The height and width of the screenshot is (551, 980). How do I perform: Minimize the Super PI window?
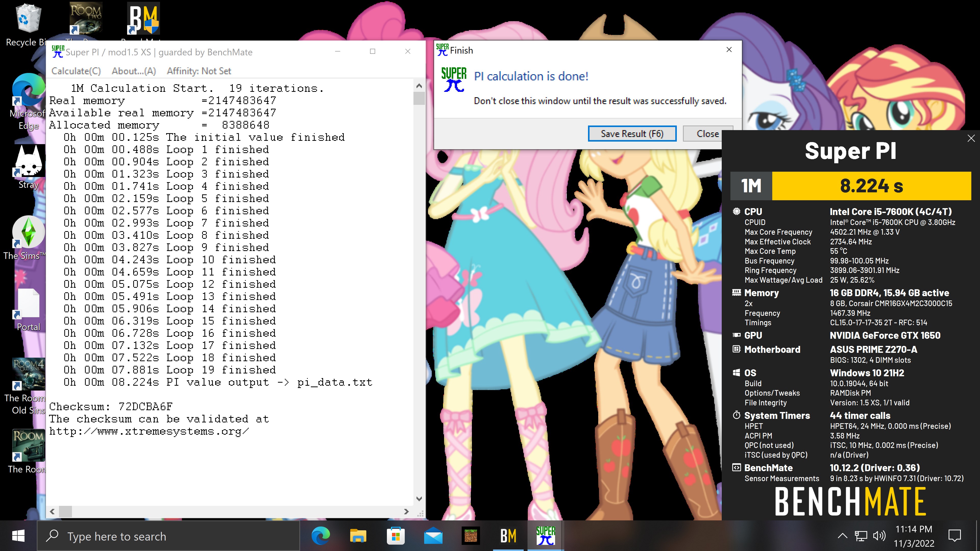point(337,51)
